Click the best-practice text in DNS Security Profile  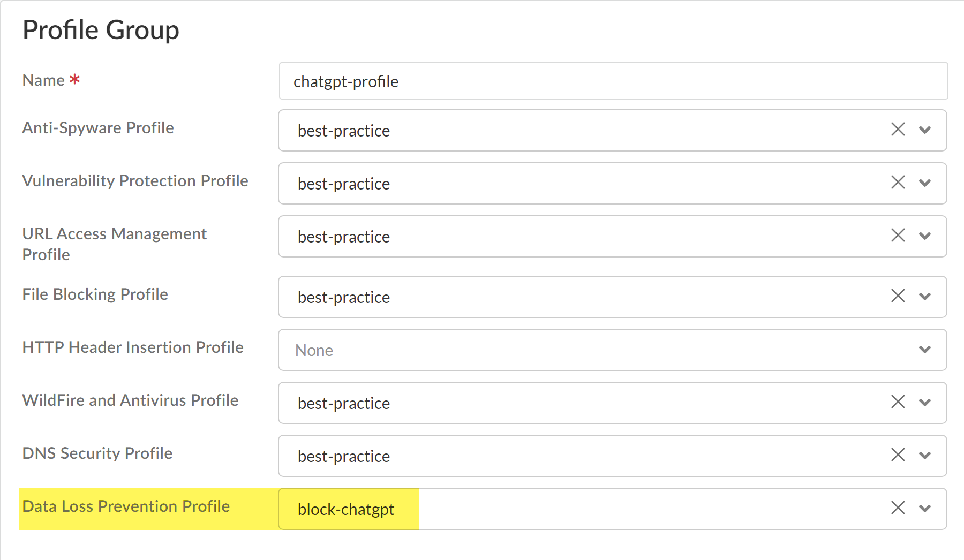(344, 456)
